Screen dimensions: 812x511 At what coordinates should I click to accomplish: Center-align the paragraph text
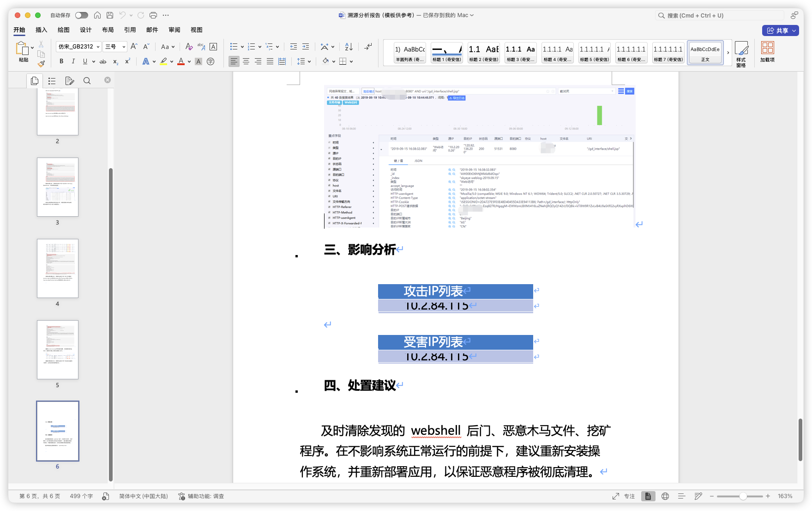246,61
